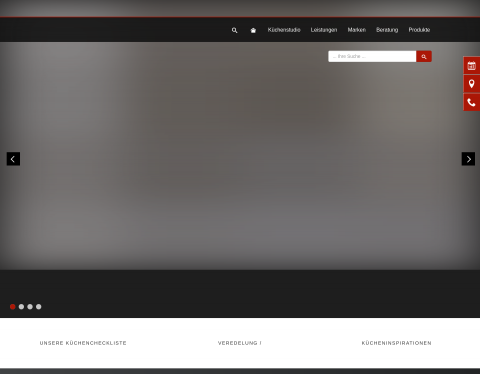Open the Marken menu item
This screenshot has height=374, width=480.
[x=357, y=30]
